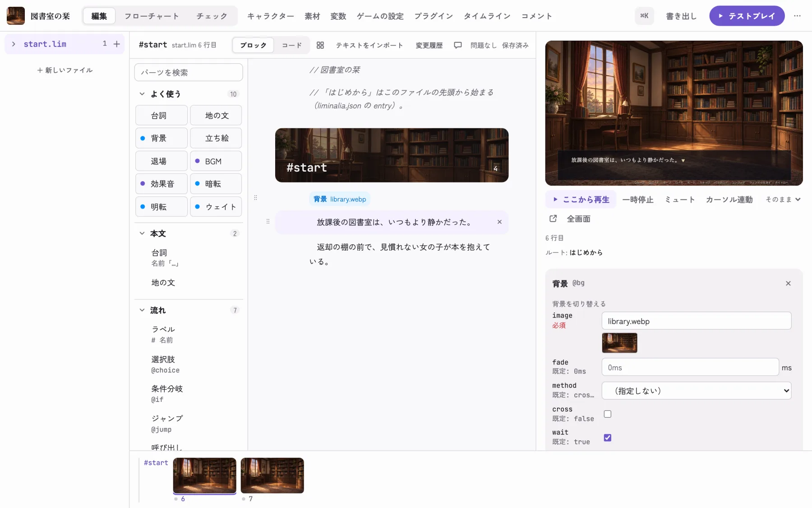The image size is (812, 508).
Task: Click テキストをインポート
Action: pos(369,45)
